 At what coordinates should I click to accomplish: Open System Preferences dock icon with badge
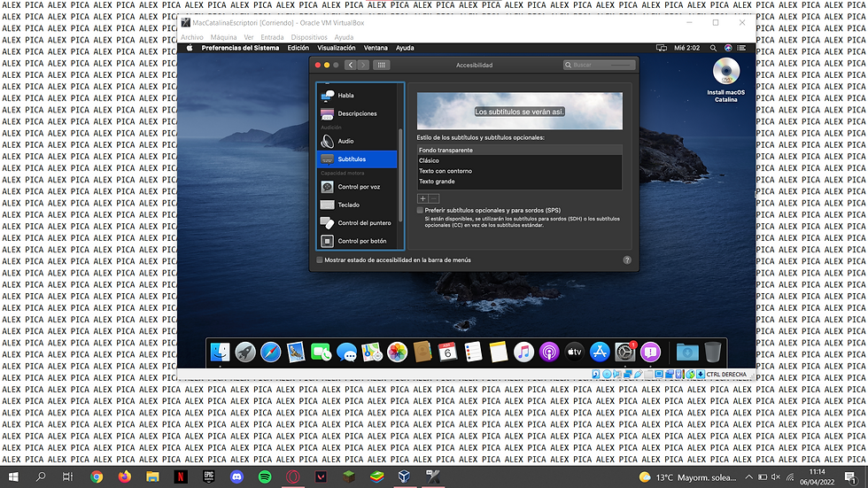tap(625, 352)
